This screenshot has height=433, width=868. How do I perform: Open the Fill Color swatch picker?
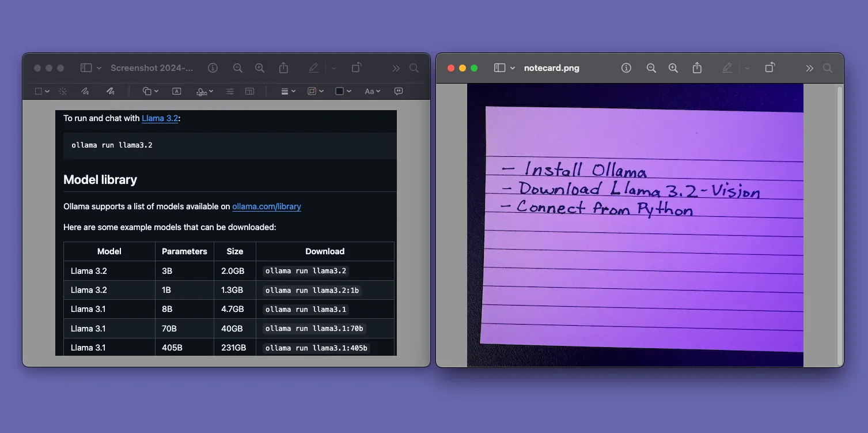[343, 91]
